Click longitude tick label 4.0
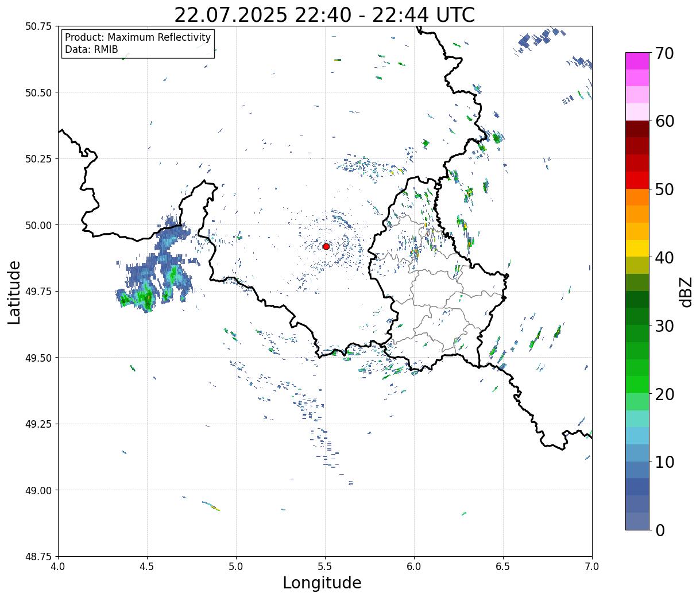 [58, 567]
